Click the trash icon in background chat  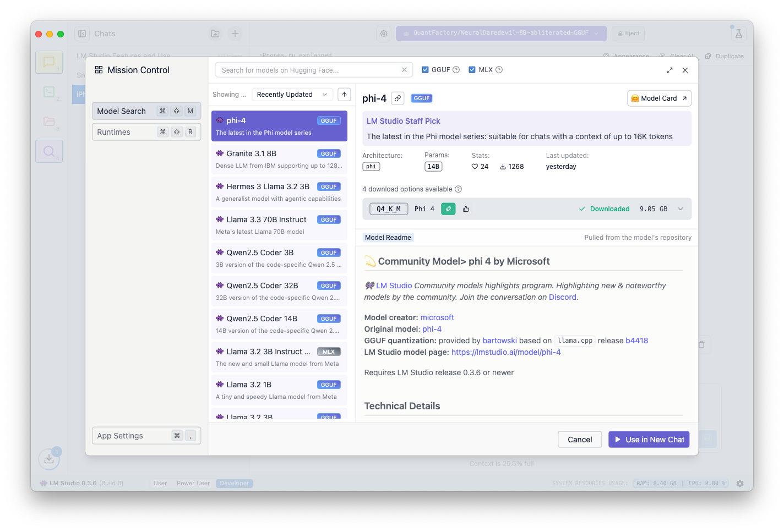pos(701,345)
